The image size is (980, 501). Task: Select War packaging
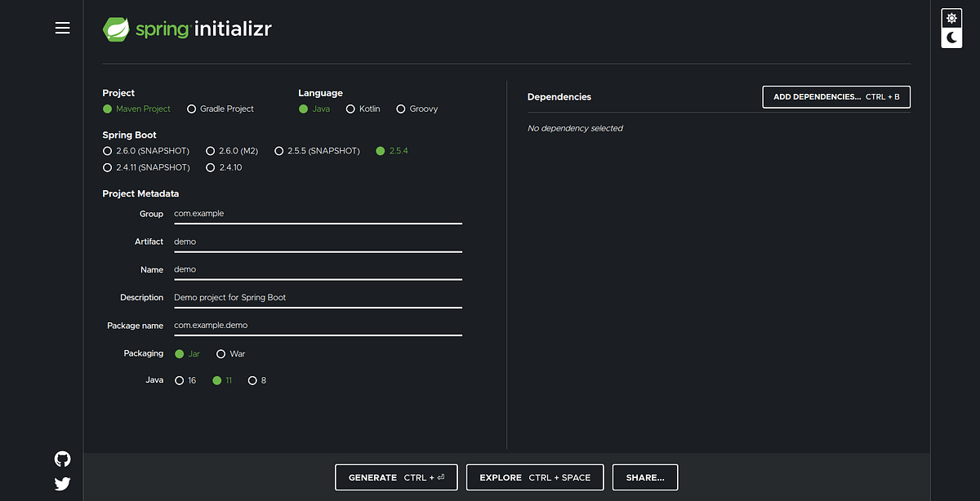pos(220,353)
